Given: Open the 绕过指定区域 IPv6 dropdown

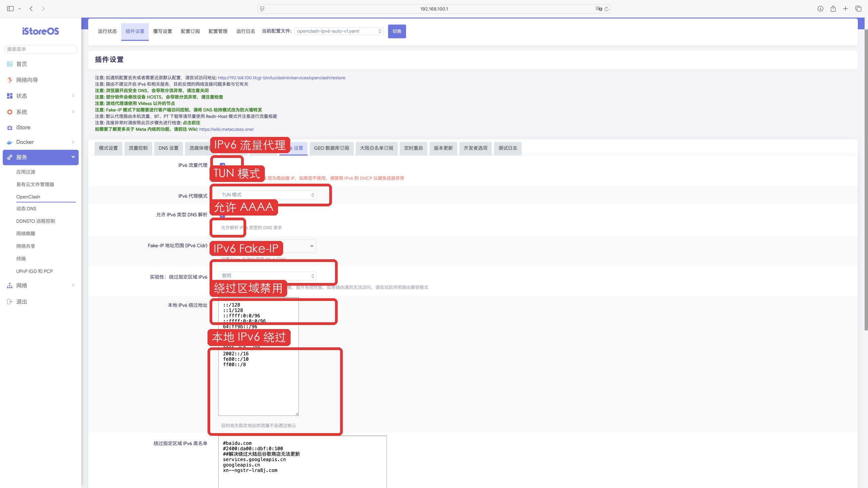Looking at the screenshot, I should click(268, 276).
